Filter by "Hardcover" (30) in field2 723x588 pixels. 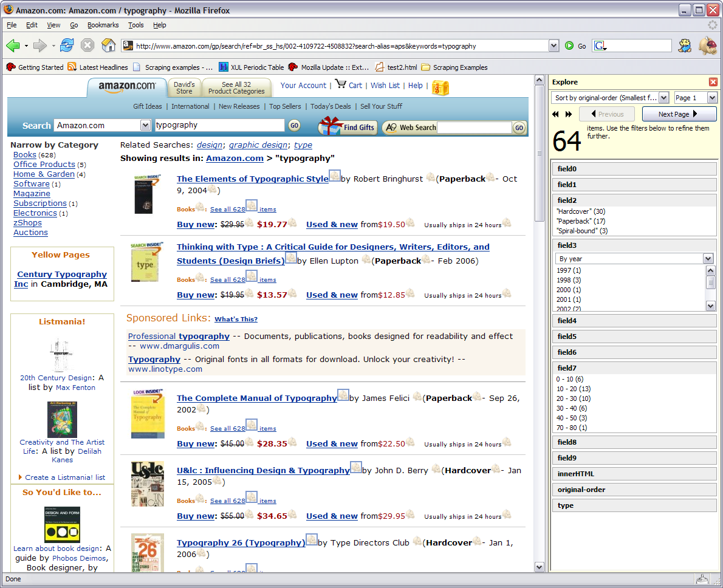(580, 211)
